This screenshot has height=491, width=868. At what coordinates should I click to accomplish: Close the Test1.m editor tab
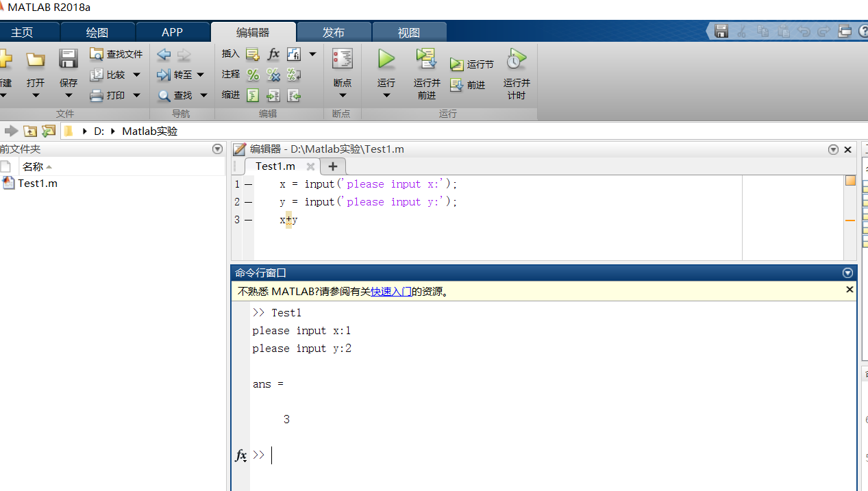coord(310,166)
